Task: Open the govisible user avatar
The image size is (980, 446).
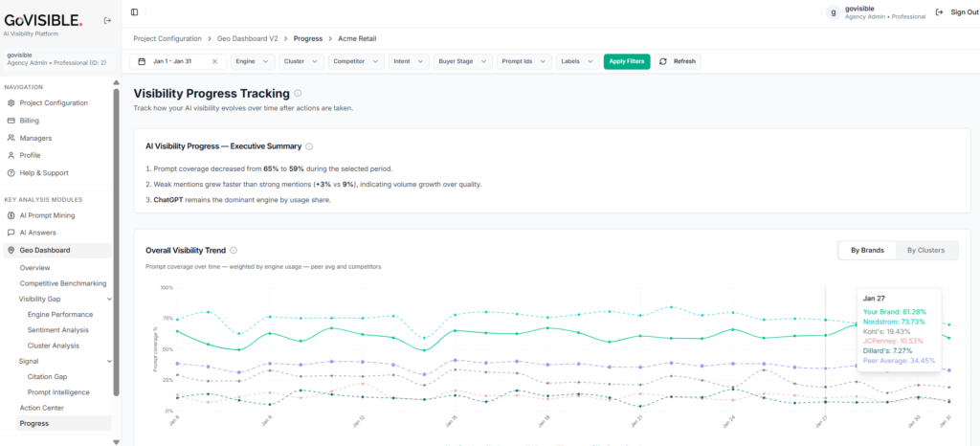Action: coord(833,12)
